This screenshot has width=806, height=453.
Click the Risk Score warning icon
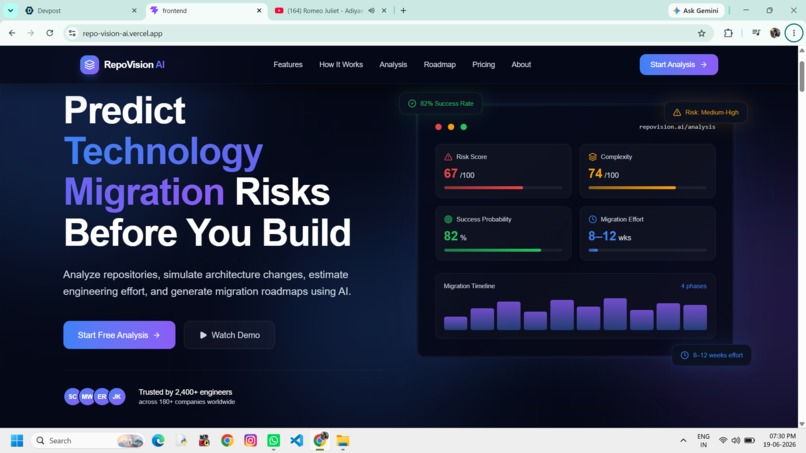tap(448, 157)
